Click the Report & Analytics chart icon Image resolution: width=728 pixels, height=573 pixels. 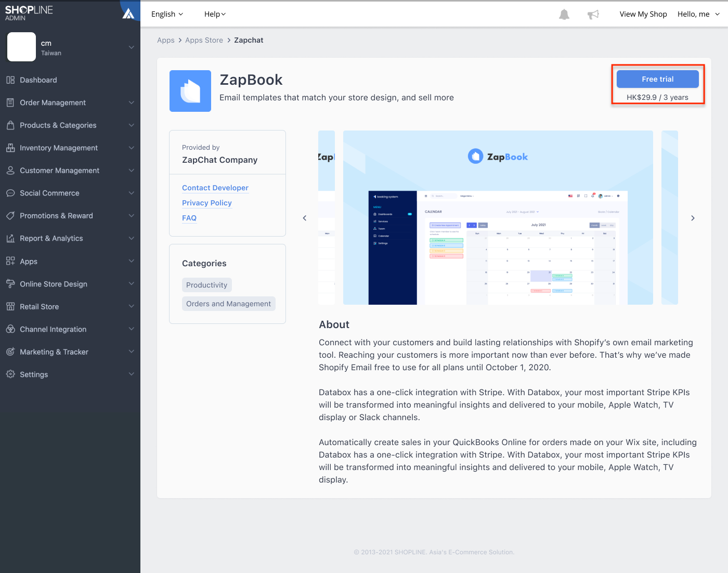coord(10,238)
